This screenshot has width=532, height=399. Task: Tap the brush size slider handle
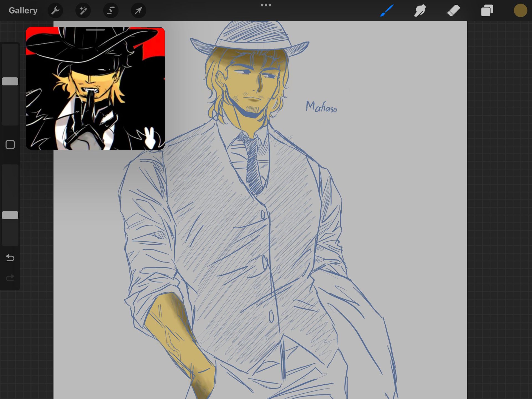pos(10,81)
